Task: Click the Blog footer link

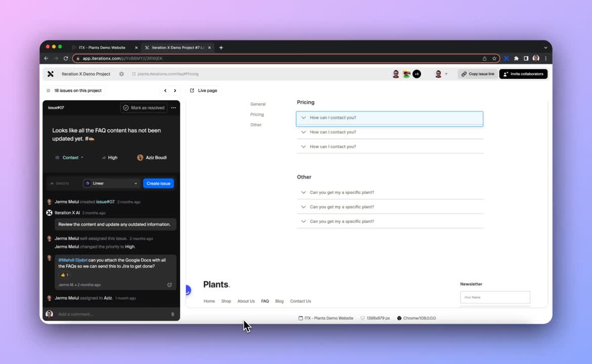Action: tap(279, 301)
